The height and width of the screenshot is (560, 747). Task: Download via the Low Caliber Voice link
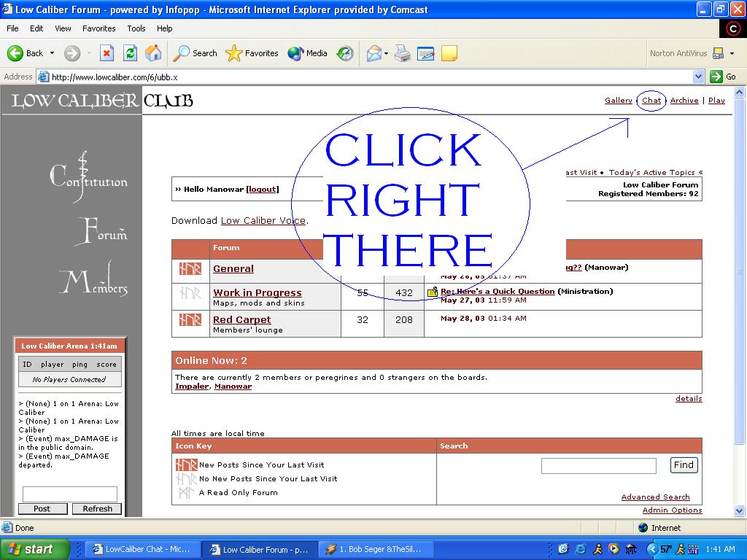(x=263, y=220)
